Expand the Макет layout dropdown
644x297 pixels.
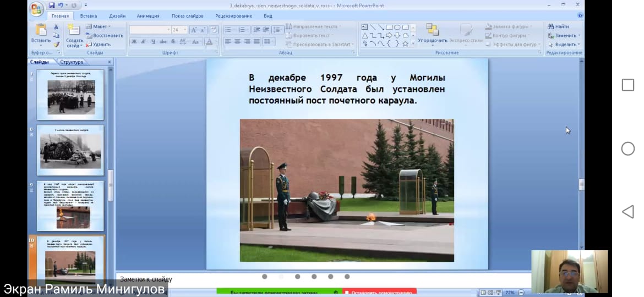tap(99, 26)
